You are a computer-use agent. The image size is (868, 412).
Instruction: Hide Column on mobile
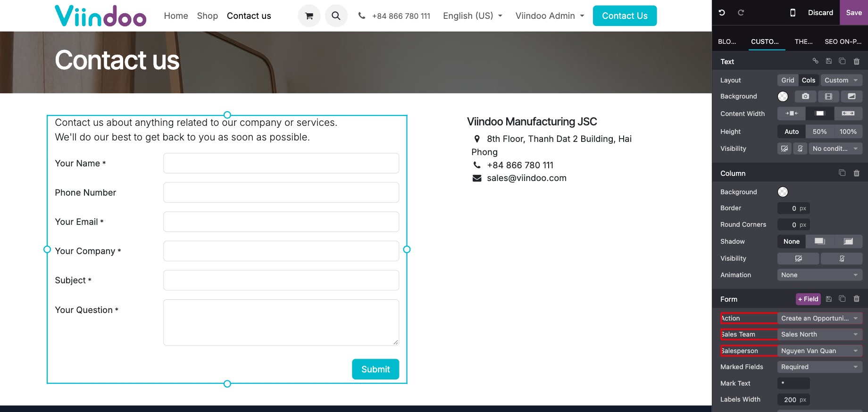842,258
